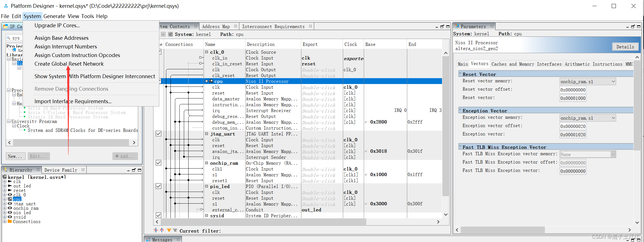Toggle the Use checkbox for jtag_uart
The height and width of the screenshot is (242, 644).
click(x=158, y=134)
